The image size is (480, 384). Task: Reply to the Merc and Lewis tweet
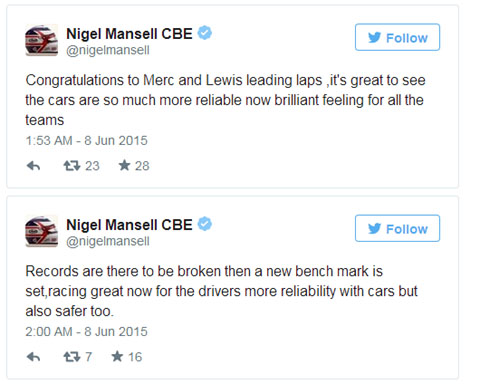click(x=33, y=166)
